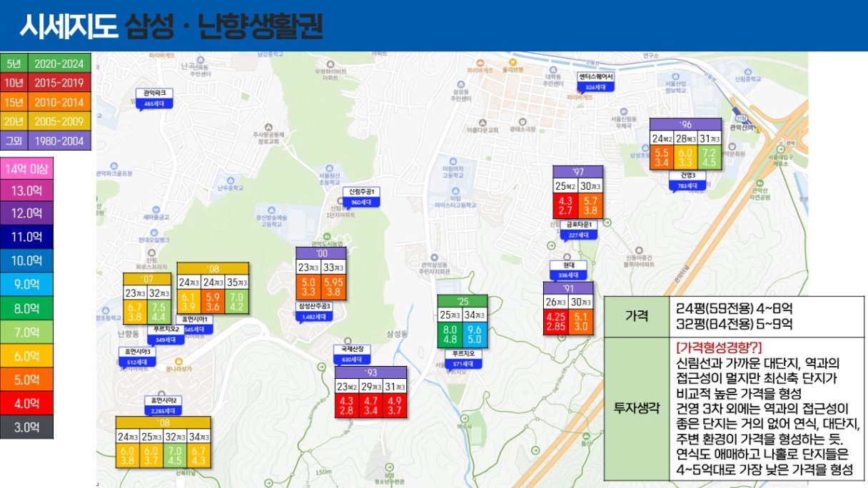
Task: Click the '25 year header above 푸르지오
Action: tap(463, 301)
